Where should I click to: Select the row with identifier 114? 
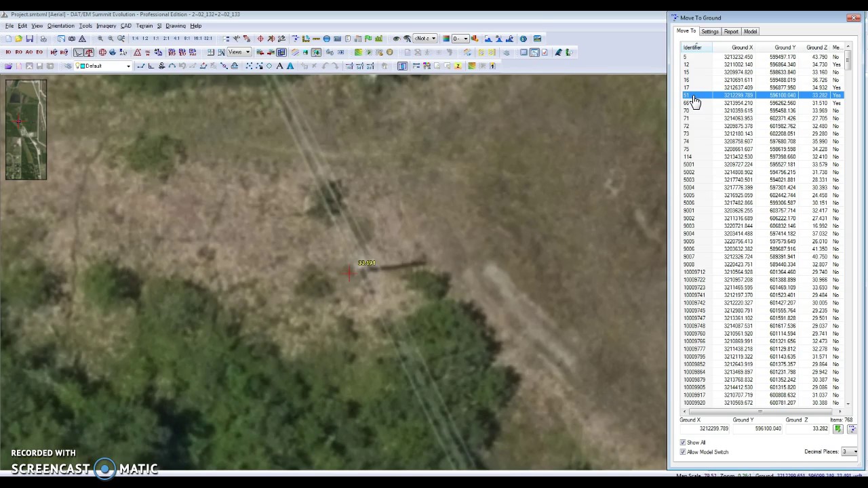pyautogui.click(x=762, y=157)
